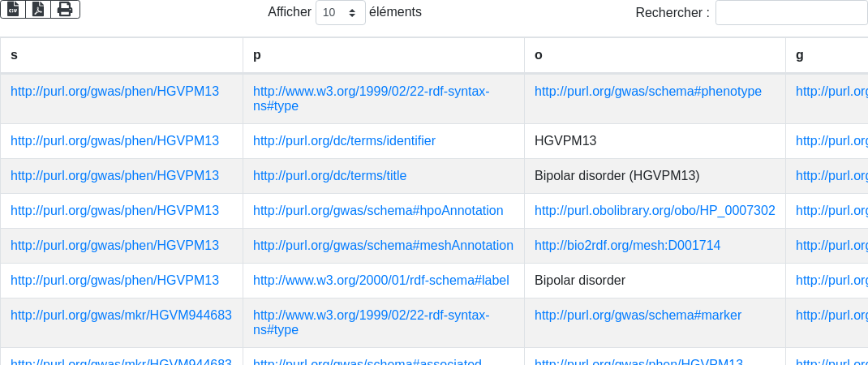Sort by column g header
The width and height of the screenshot is (868, 365).
(x=827, y=55)
